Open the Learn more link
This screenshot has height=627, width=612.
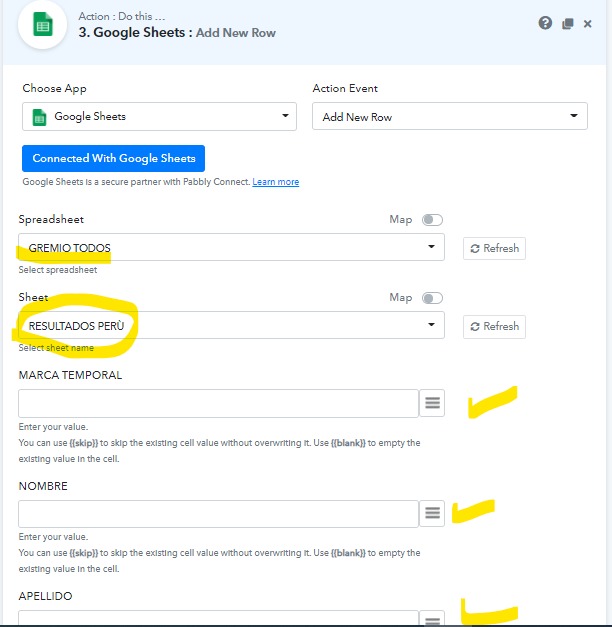[276, 182]
